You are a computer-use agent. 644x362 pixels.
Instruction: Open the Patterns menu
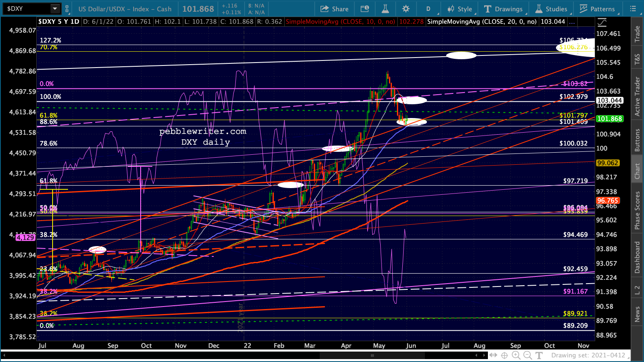[597, 9]
